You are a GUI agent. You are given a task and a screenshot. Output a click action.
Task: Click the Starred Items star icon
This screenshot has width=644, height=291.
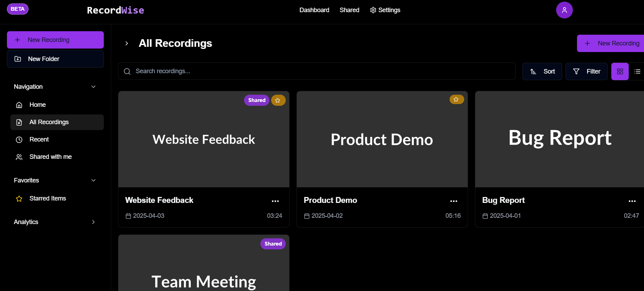(x=19, y=199)
